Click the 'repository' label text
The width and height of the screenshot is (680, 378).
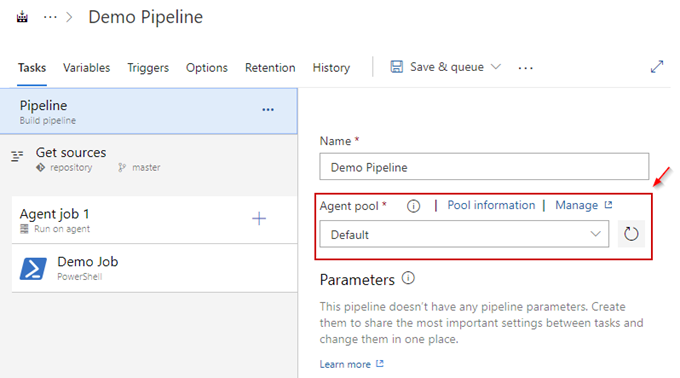point(71,167)
